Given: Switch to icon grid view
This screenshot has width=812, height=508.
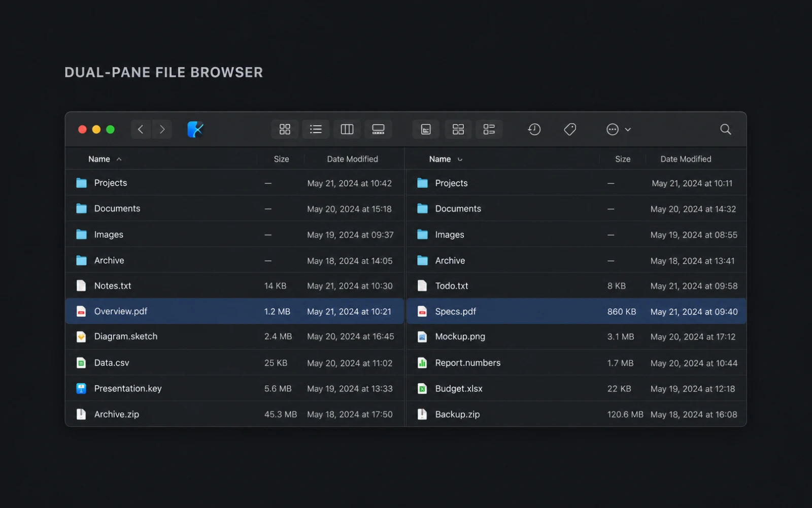Looking at the screenshot, I should point(285,130).
